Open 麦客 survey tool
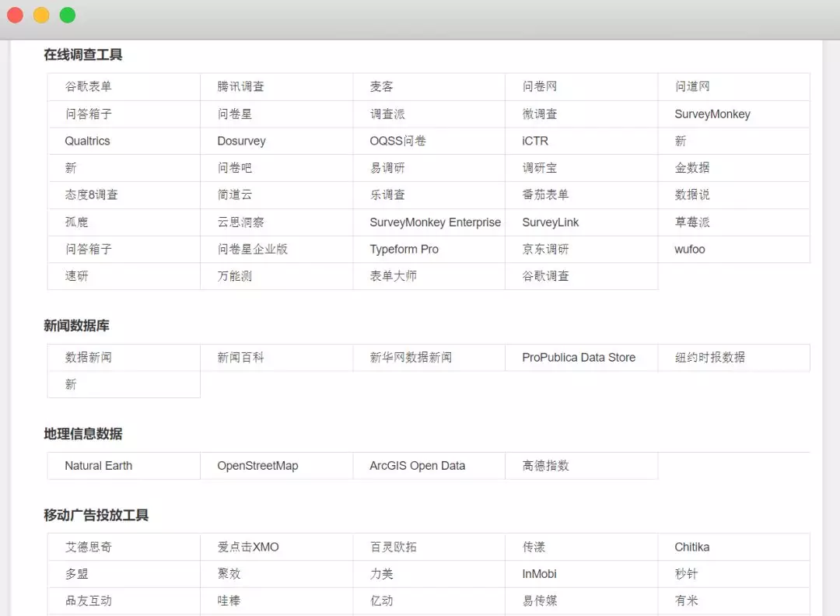The image size is (840, 616). [381, 86]
